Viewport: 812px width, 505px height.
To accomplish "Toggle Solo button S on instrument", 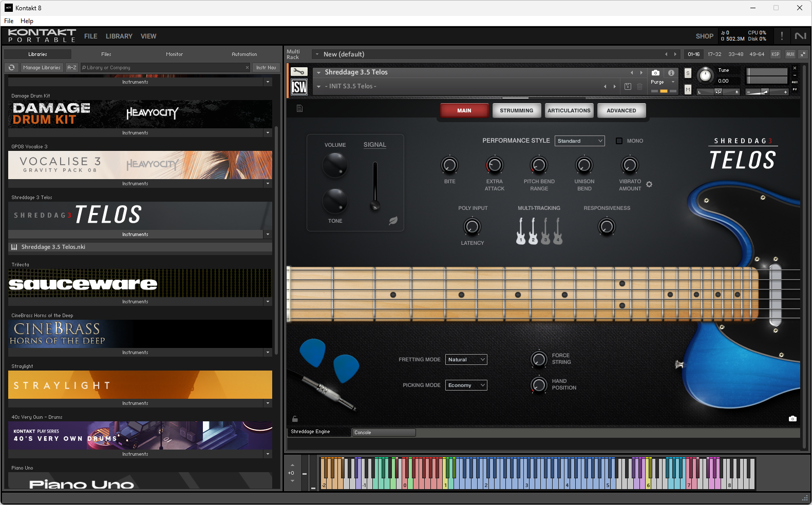I will 688,73.
